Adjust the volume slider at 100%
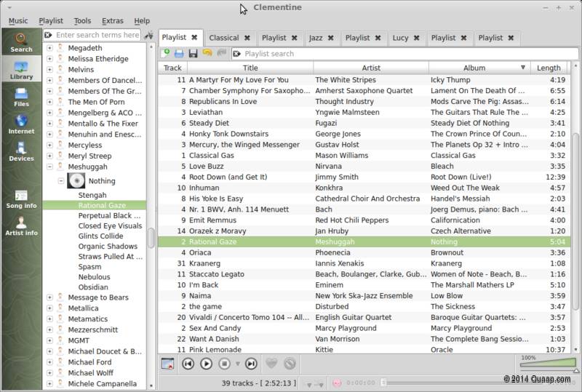582x392 pixels. click(548, 363)
